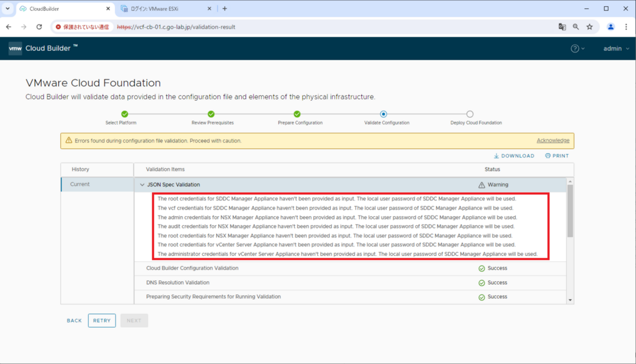
Task: Click the Acknowledge link in warning banner
Action: [x=553, y=140]
